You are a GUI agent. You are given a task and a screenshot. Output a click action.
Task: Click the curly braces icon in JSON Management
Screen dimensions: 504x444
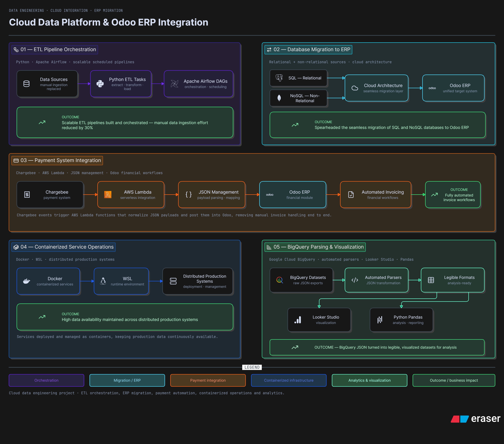[189, 195]
